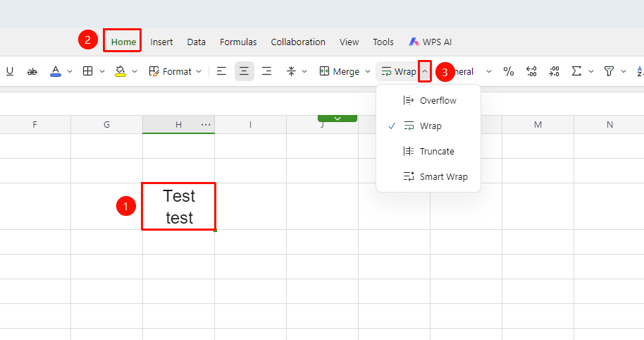Open the Format dropdown
The height and width of the screenshot is (340, 644).
[175, 71]
